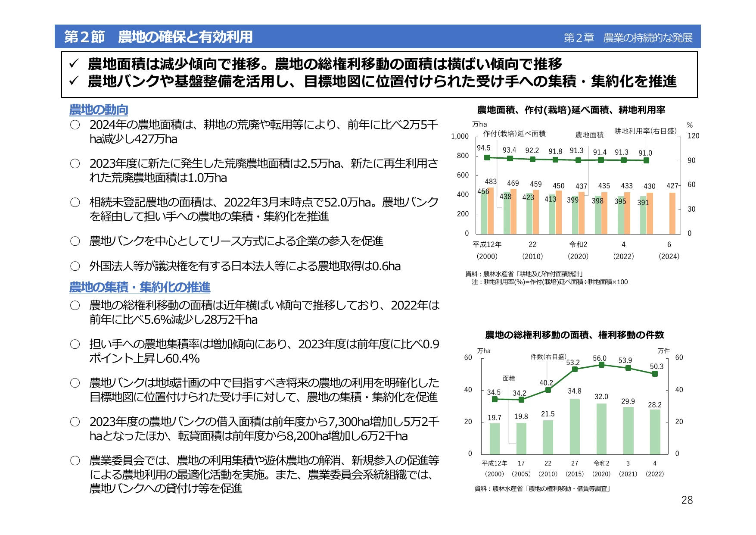Viewport: 756px width, 535px height.
Task: Select bullet about 農地バンクの借入面積 7,300ha増加
Action: coord(264,429)
